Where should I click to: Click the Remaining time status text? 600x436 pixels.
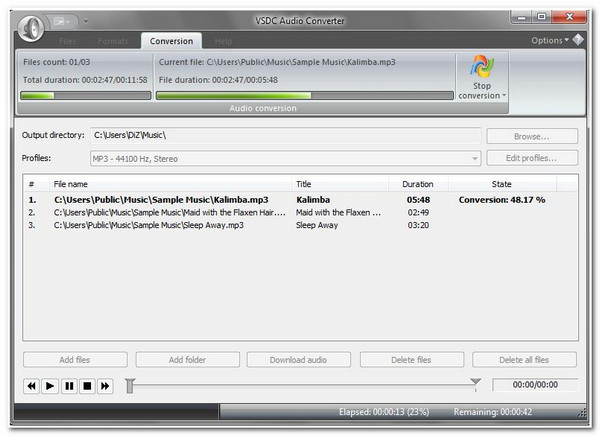[493, 412]
